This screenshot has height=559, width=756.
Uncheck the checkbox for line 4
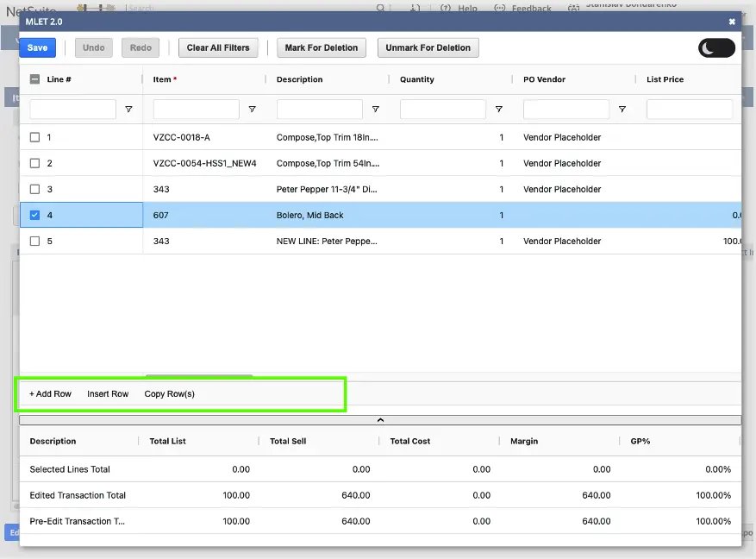(34, 215)
